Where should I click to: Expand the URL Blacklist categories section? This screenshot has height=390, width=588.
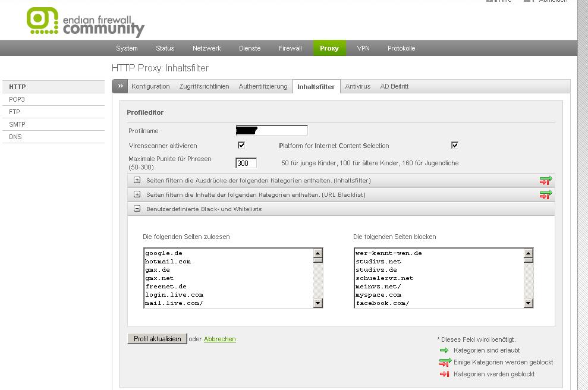click(x=137, y=194)
